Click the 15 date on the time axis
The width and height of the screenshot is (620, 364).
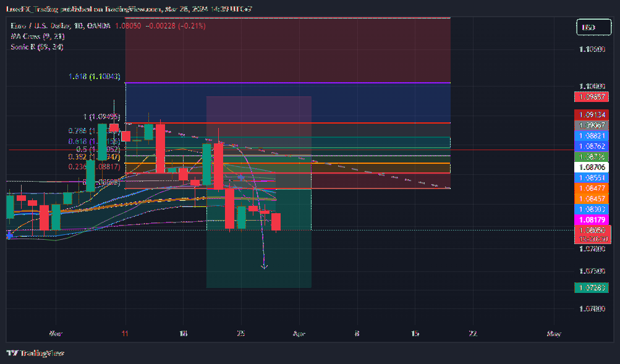click(x=415, y=334)
